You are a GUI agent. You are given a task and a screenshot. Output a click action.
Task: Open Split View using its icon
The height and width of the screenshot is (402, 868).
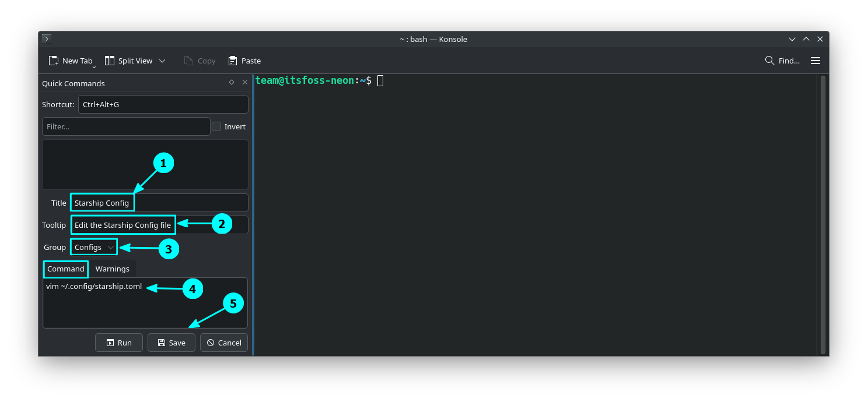click(108, 60)
